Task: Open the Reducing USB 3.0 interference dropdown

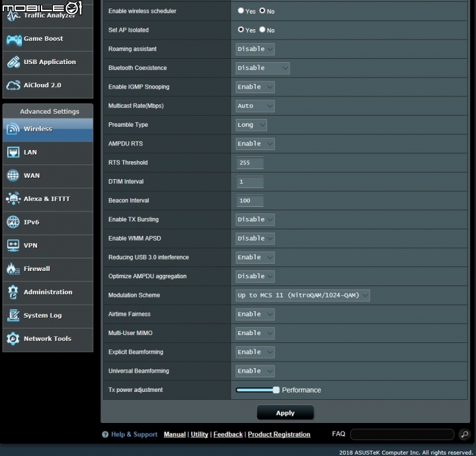Action: [255, 257]
